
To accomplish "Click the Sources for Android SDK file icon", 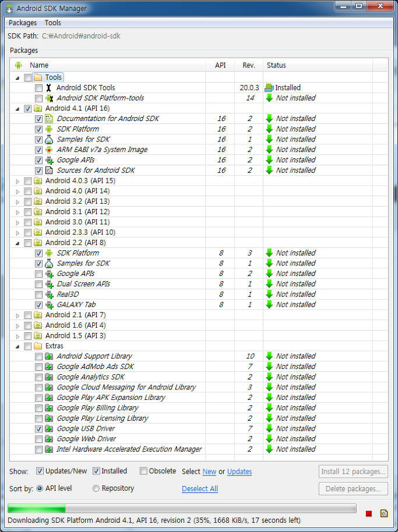I will [49, 171].
